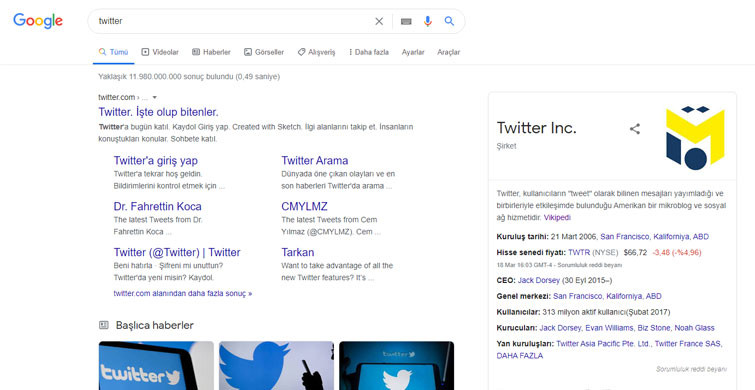Viewport: 755px width, 390px height.
Task: Open the Evan Williams founder link
Action: 609,328
